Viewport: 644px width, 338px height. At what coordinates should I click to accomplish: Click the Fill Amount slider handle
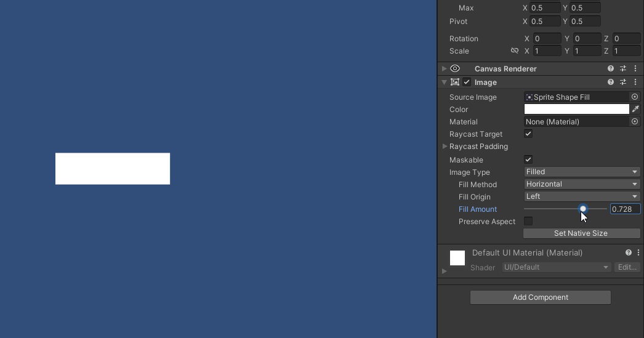583,209
